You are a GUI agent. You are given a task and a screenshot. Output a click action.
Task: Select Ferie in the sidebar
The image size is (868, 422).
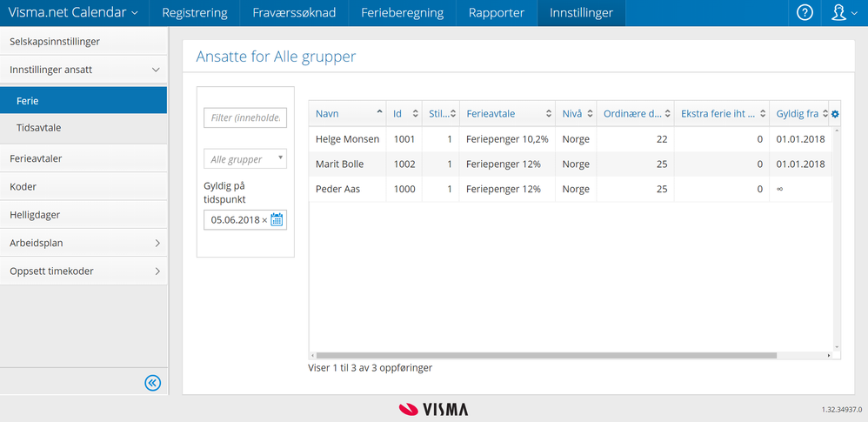(83, 101)
